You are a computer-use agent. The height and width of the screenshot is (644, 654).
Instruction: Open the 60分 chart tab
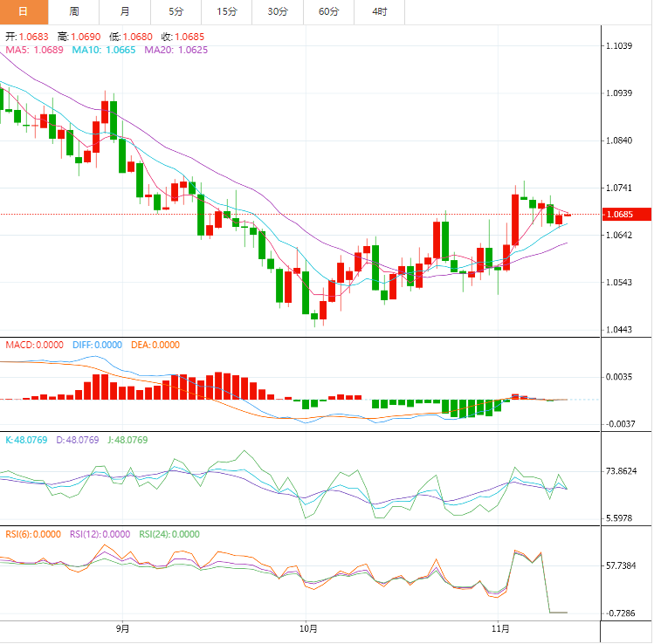click(x=329, y=11)
